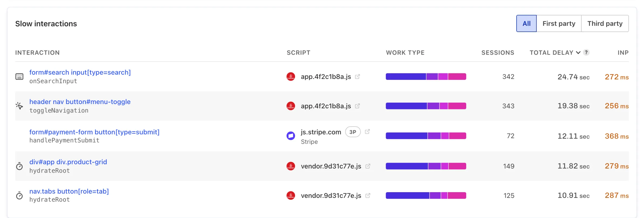644x218 pixels.
Task: Click the 24.74 sec total delay value
Action: point(573,77)
